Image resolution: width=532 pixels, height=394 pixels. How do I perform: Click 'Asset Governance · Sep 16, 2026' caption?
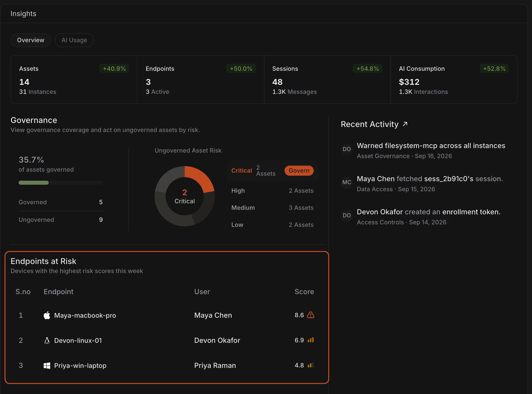(404, 156)
